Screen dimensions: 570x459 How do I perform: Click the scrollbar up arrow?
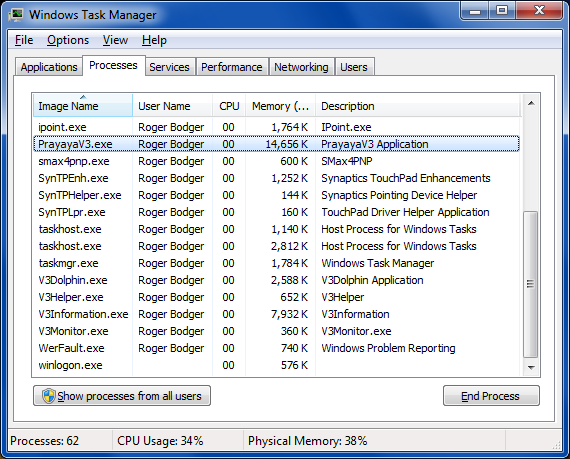531,103
